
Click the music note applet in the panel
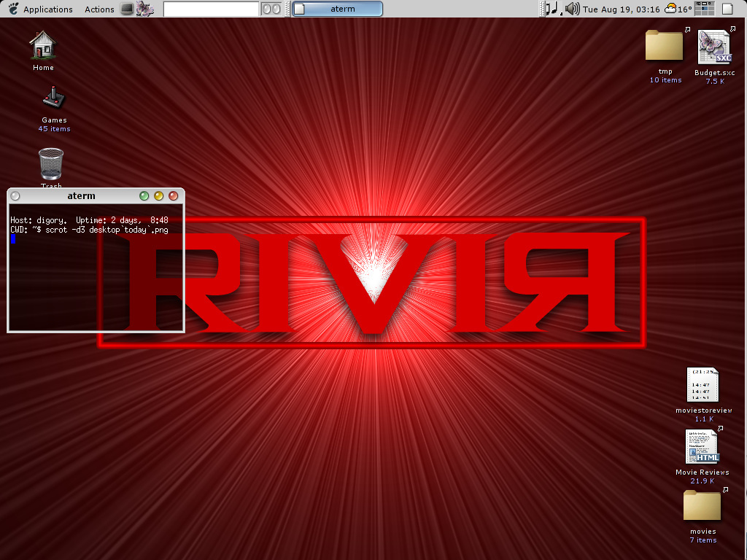pyautogui.click(x=553, y=9)
